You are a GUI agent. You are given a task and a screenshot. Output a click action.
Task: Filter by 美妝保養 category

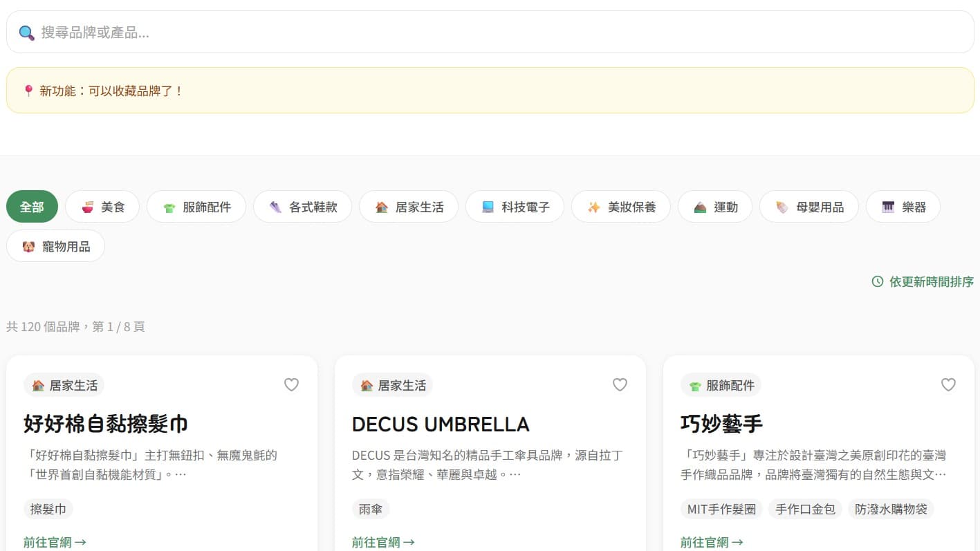621,207
